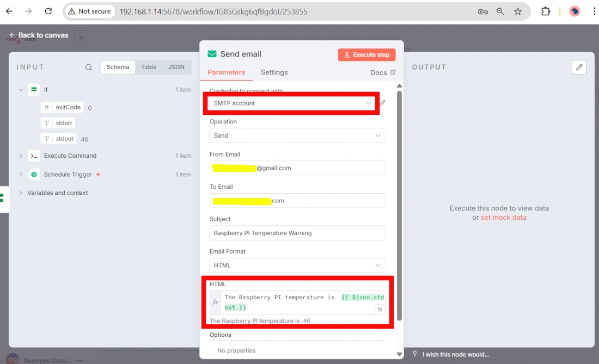Click the edit credential pencil icon

(383, 103)
